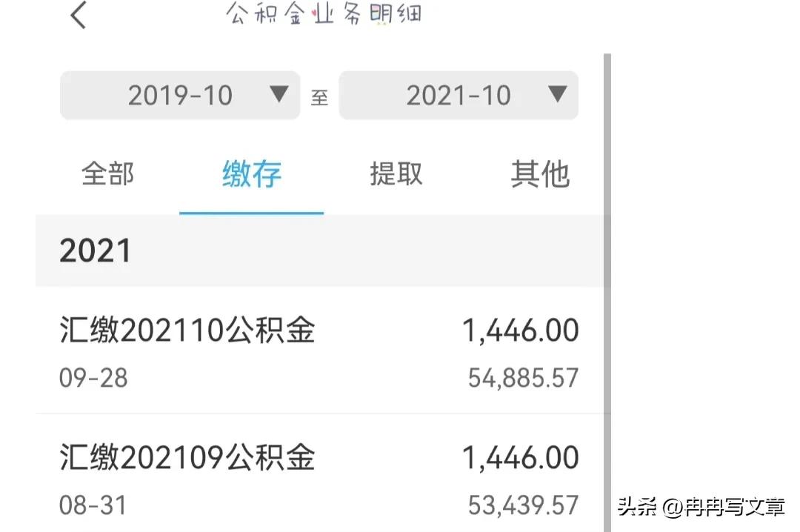Click the dropdown arrow beside 2021-10

coord(558,94)
